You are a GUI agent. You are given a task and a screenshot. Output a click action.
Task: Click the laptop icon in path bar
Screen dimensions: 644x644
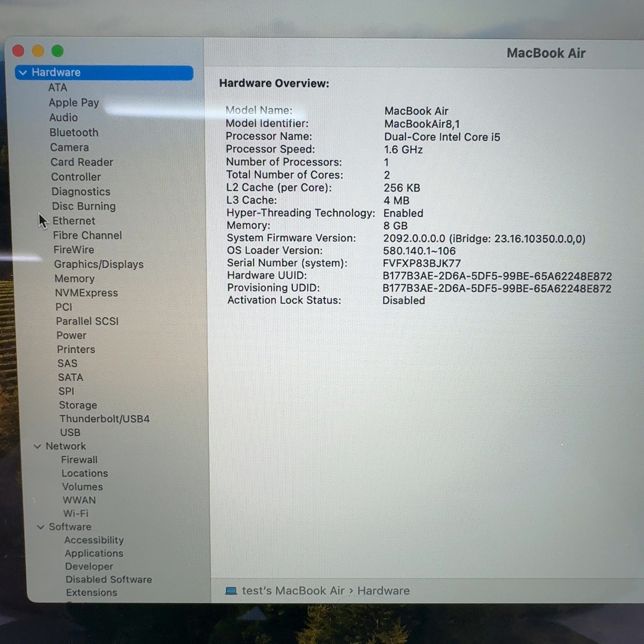231,591
